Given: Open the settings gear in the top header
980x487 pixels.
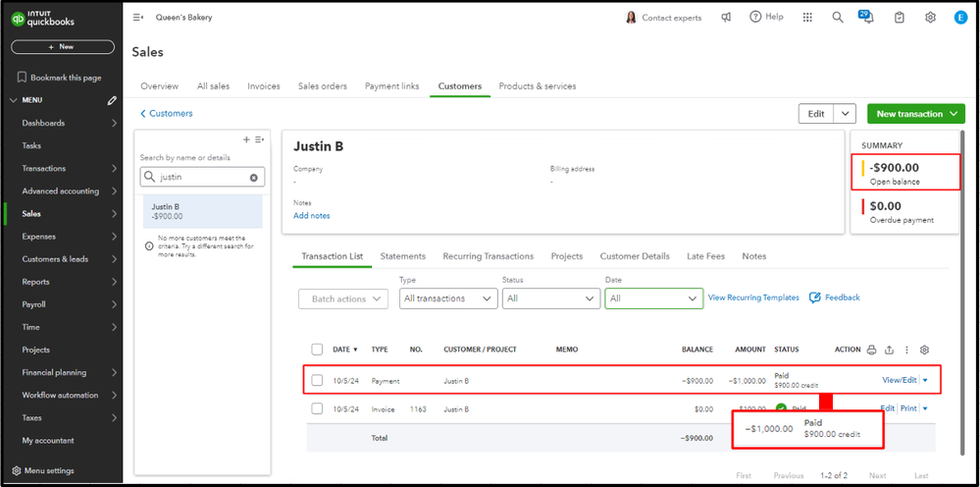Looking at the screenshot, I should click(x=930, y=18).
